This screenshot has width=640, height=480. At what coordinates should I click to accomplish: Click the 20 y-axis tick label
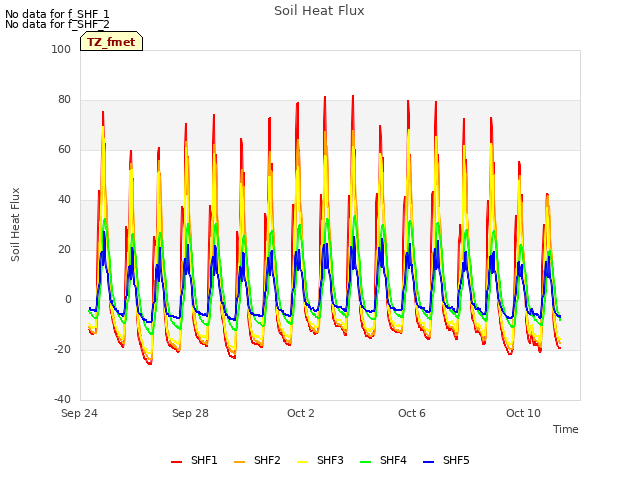(x=64, y=249)
